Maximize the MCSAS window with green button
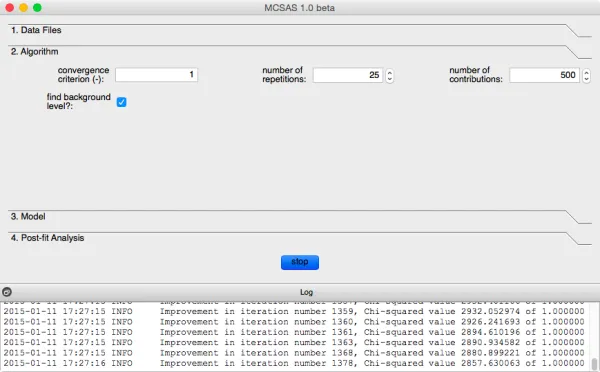The width and height of the screenshot is (600, 372). pos(37,8)
